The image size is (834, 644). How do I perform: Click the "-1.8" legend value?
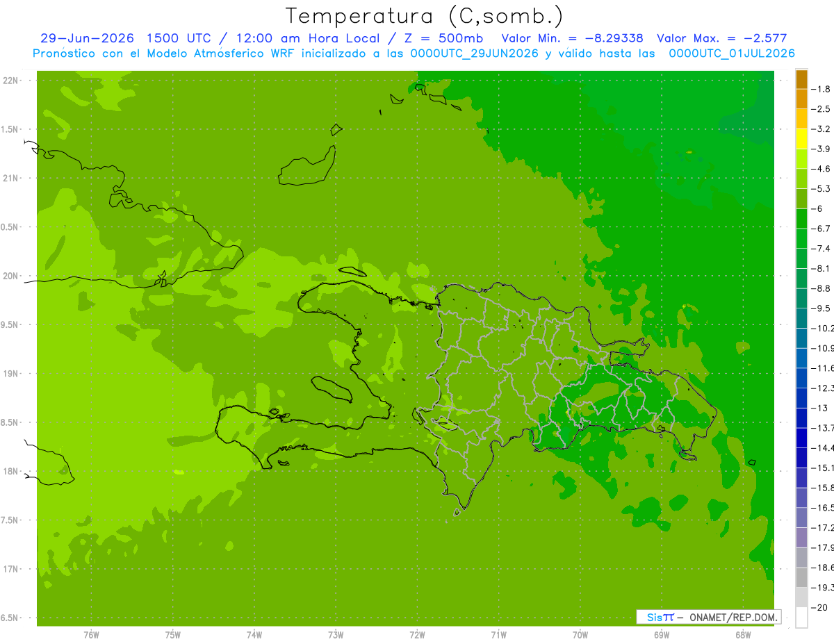point(822,89)
